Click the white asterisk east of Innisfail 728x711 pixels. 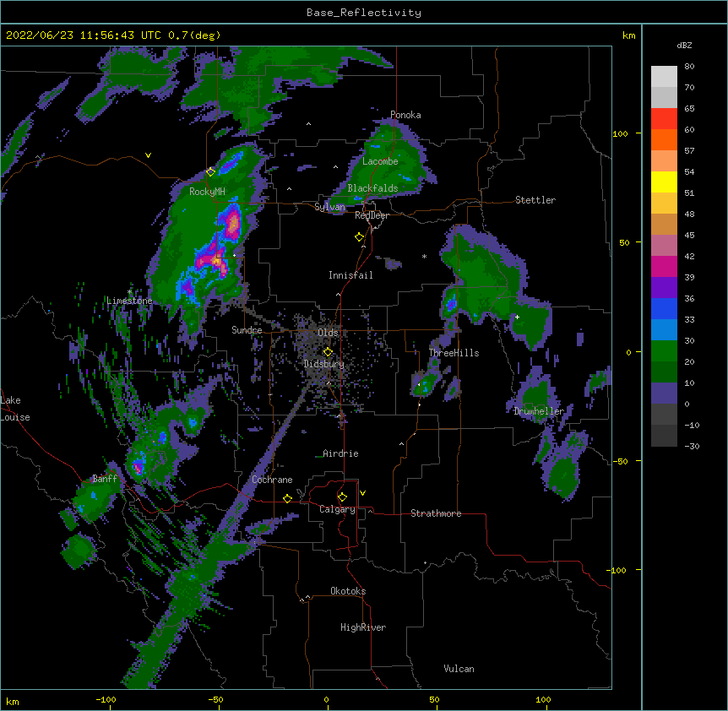pyautogui.click(x=424, y=257)
